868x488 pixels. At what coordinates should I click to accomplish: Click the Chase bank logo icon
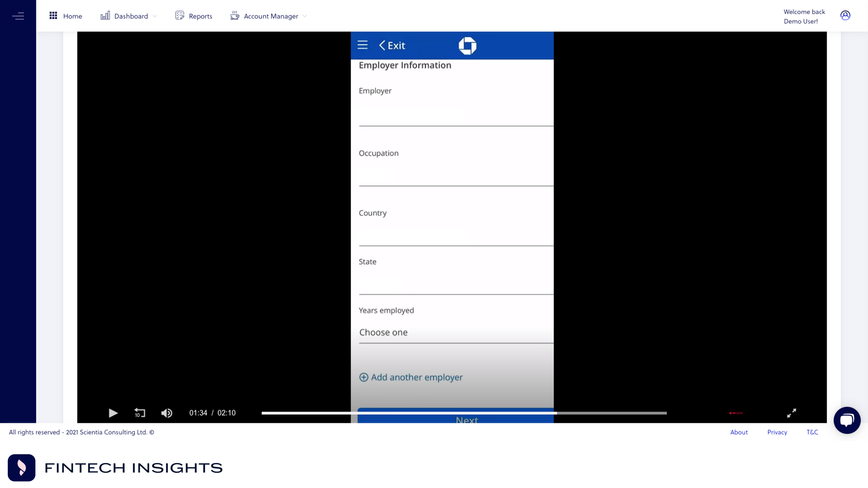(x=467, y=45)
